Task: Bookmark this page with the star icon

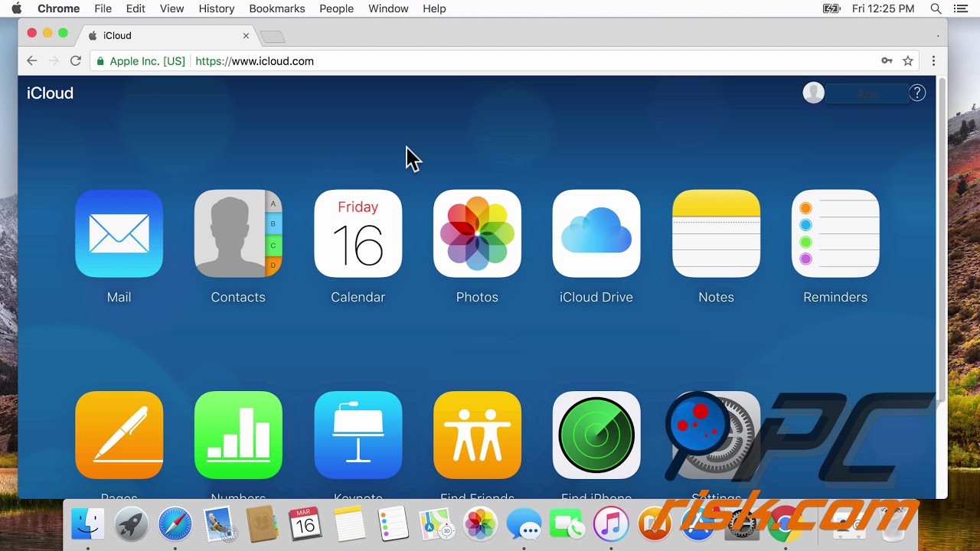Action: [908, 61]
